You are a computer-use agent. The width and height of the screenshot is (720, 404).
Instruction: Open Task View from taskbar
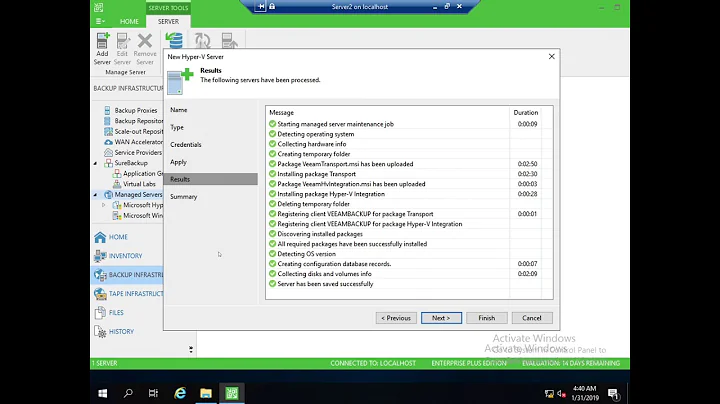[153, 393]
